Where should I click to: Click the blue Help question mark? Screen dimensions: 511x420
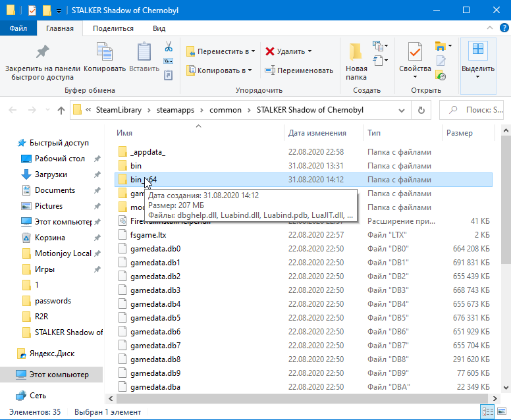pyautogui.click(x=504, y=28)
